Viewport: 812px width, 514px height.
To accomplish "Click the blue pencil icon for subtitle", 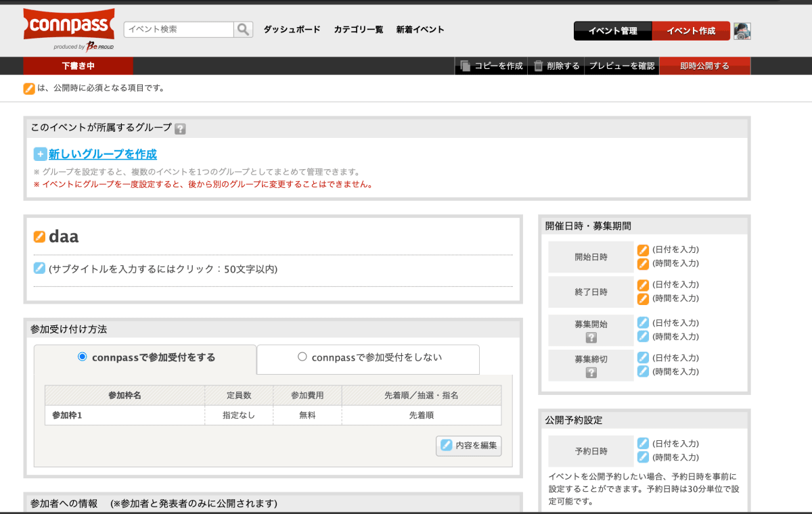I will pos(39,268).
